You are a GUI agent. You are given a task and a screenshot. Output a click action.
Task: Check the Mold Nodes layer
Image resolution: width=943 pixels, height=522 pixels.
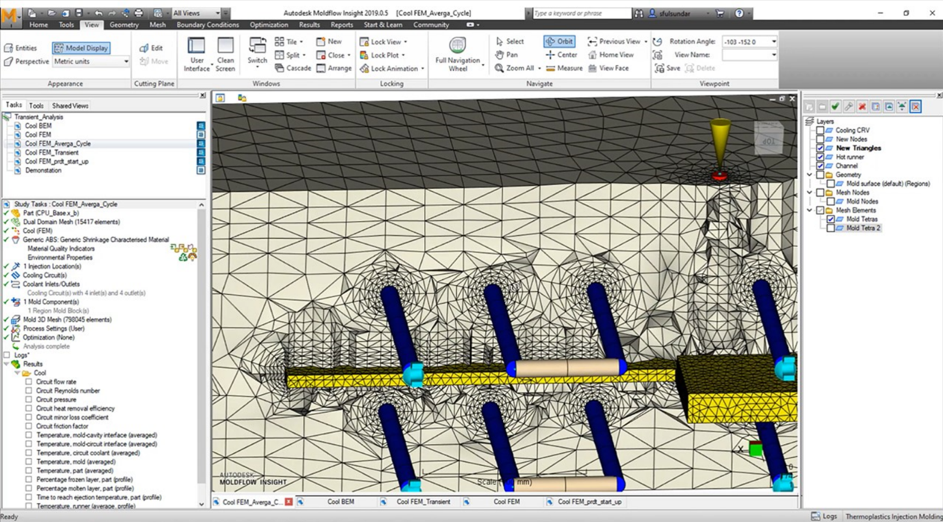(831, 201)
